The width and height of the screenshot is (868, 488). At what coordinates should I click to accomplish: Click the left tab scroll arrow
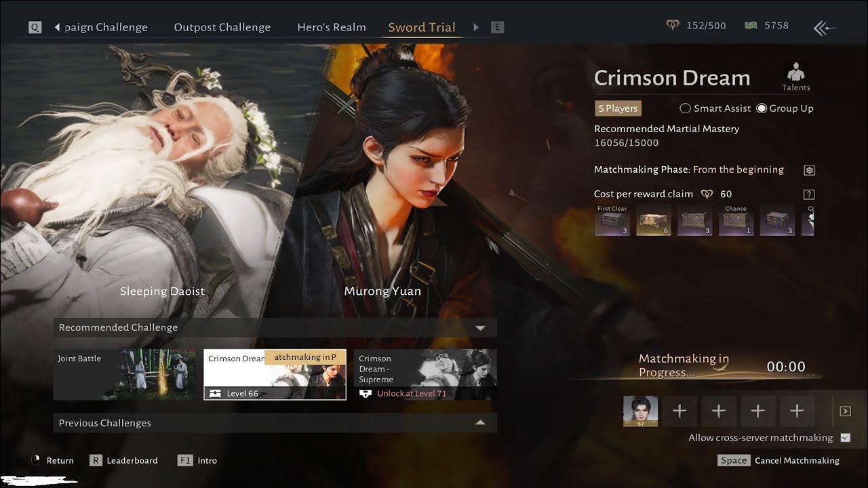[57, 27]
